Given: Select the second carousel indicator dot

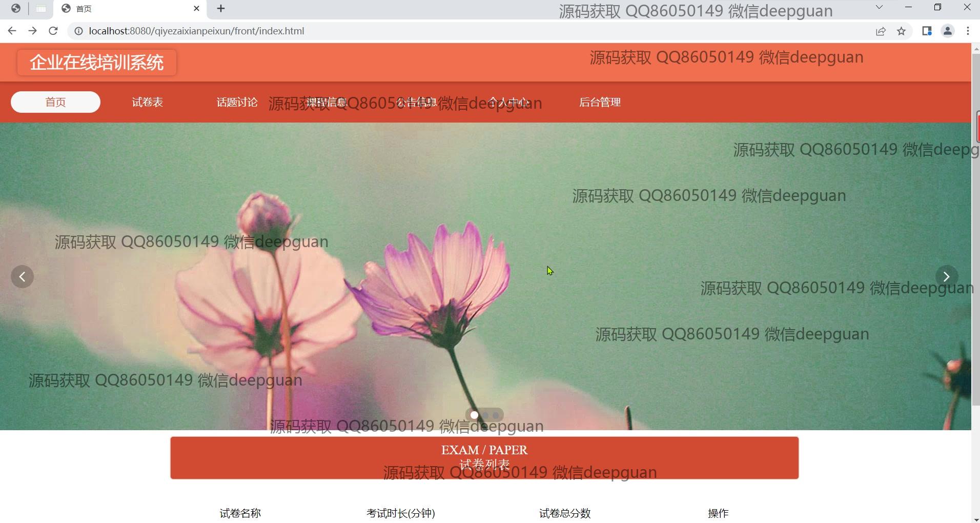Looking at the screenshot, I should pos(485,415).
